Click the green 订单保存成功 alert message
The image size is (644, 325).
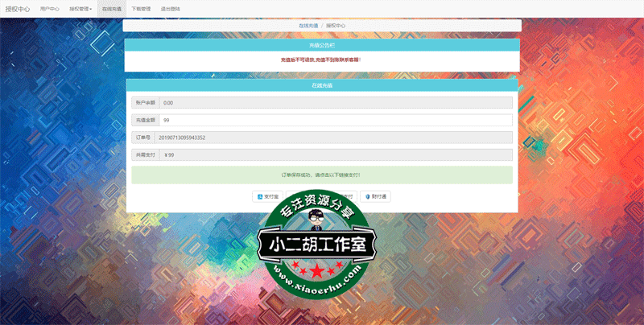click(322, 175)
